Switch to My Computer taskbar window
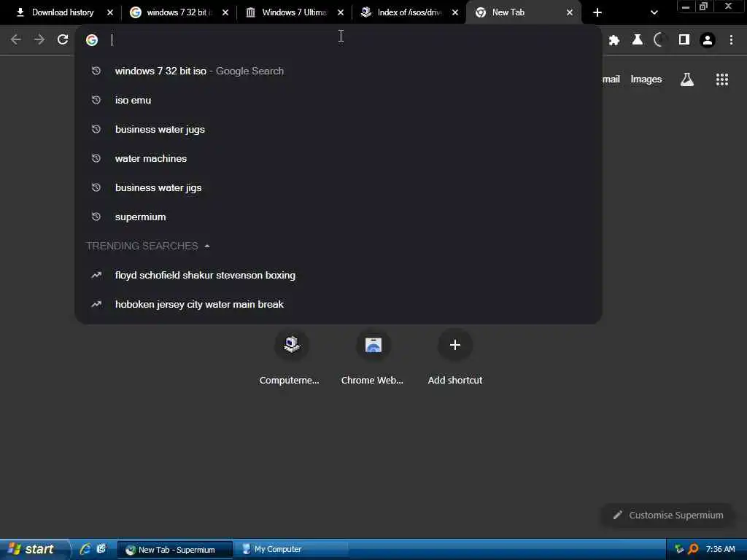 click(292, 550)
